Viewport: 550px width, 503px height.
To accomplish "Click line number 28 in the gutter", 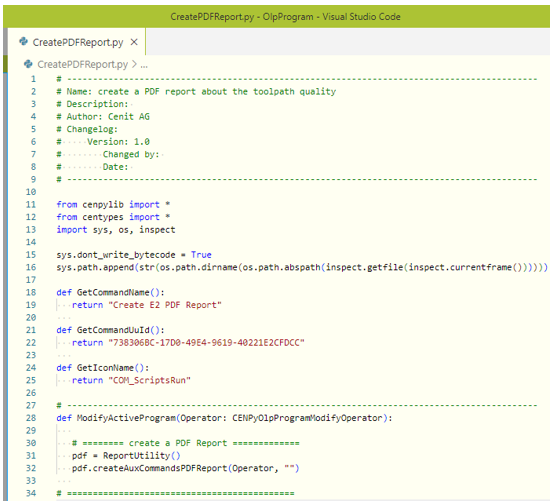I will click(31, 418).
